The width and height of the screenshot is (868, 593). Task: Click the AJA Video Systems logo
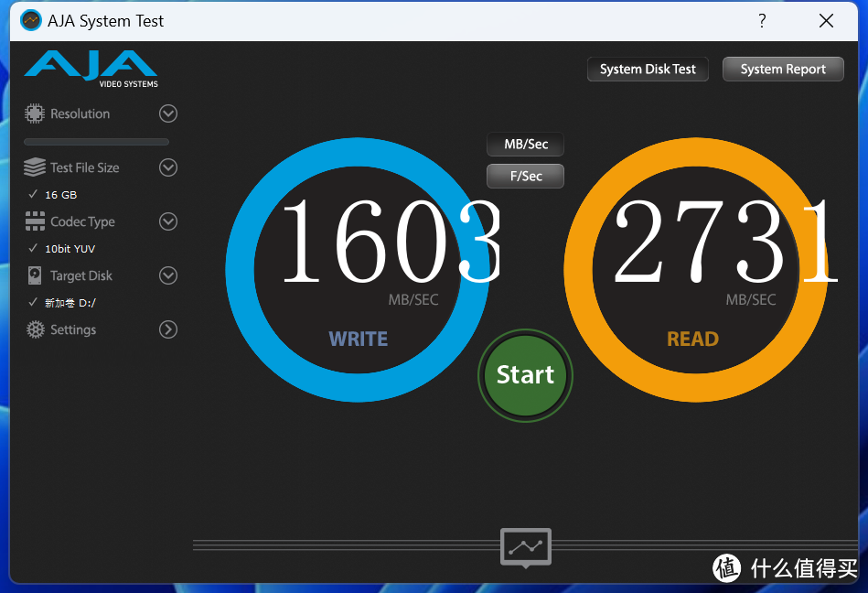(x=91, y=70)
